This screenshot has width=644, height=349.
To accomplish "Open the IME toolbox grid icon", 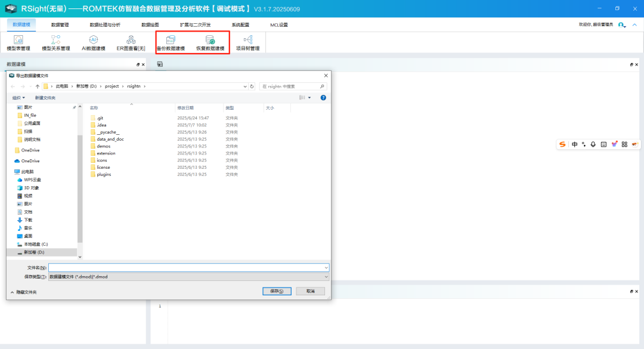I will point(624,144).
